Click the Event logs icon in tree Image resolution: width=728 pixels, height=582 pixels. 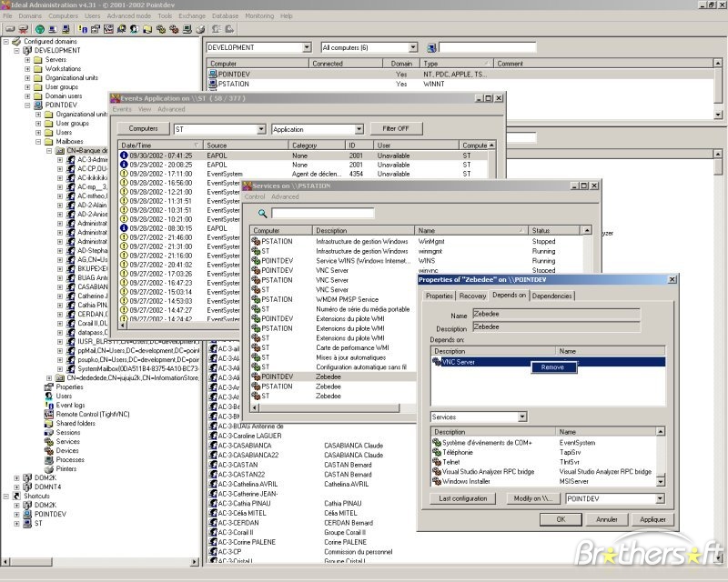[49, 405]
